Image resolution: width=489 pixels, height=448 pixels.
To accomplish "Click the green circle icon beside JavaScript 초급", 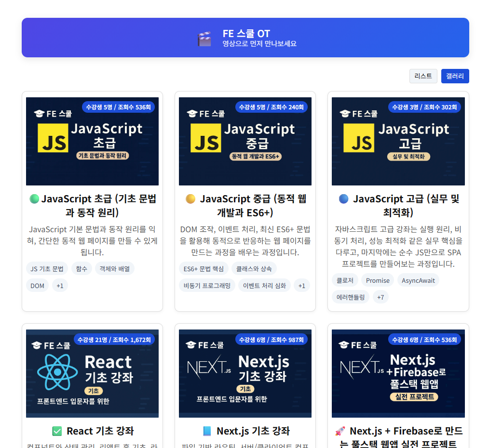I will 34,199.
